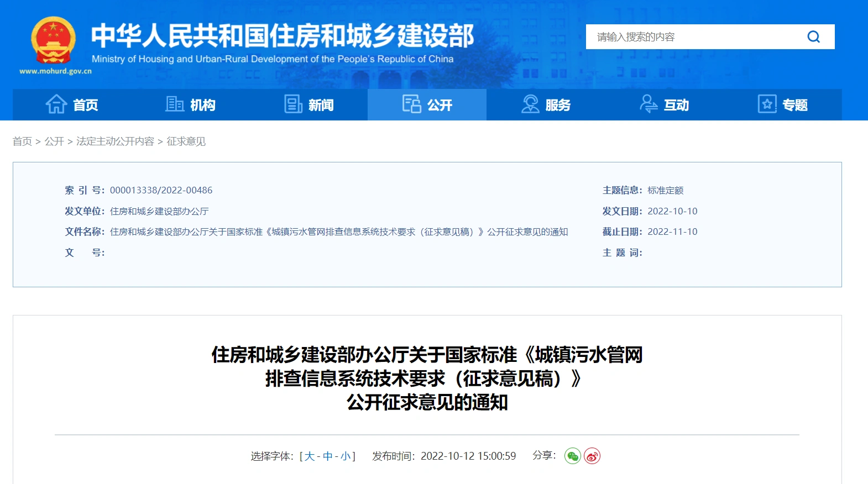The height and width of the screenshot is (484, 868).
Task: Select the 公开 navigation tab
Action: (x=427, y=104)
